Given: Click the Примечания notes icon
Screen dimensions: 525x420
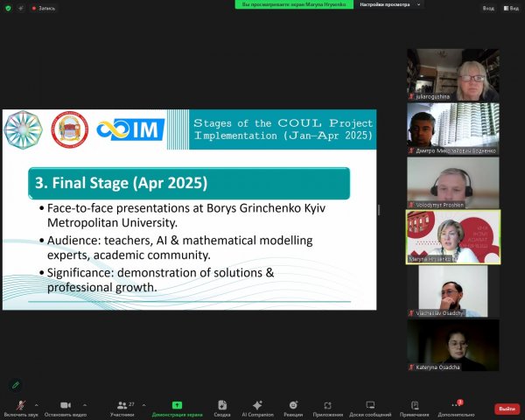Looking at the screenshot, I should [415, 405].
